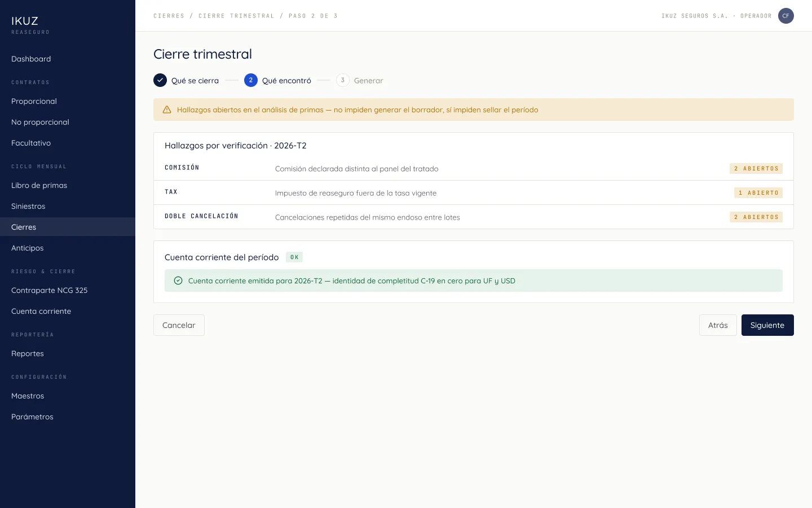
Task: Click the warning triangle icon in alert banner
Action: point(167,110)
